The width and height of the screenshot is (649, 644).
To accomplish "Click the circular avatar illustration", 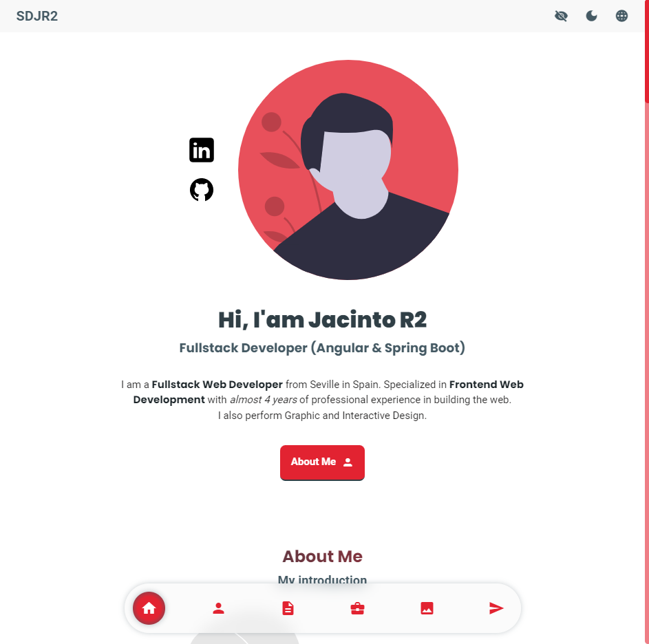I will [x=348, y=170].
